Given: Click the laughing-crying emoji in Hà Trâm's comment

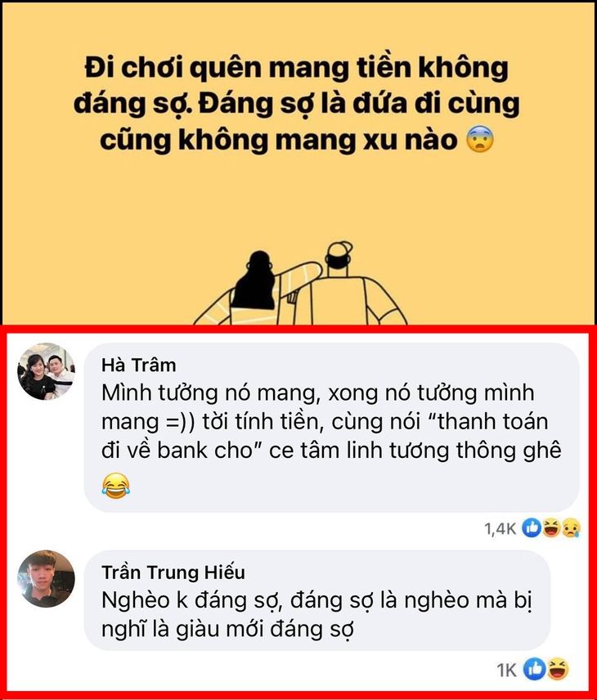Looking at the screenshot, I should pos(115,485).
